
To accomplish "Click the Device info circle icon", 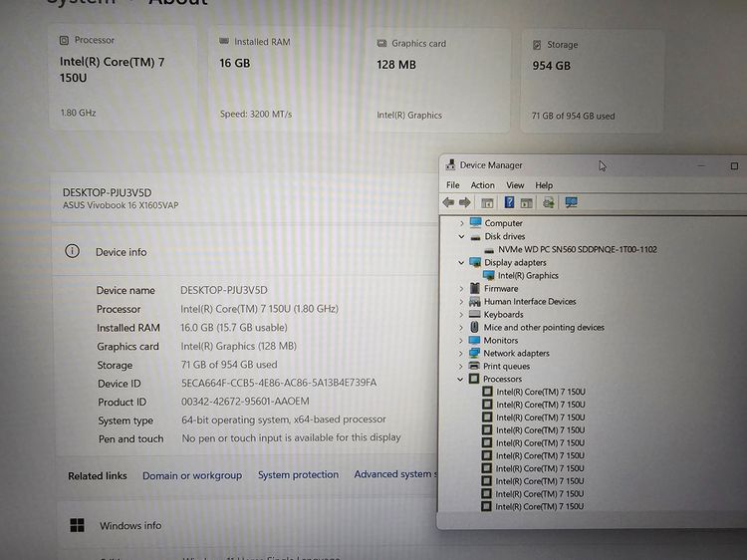I will click(72, 251).
